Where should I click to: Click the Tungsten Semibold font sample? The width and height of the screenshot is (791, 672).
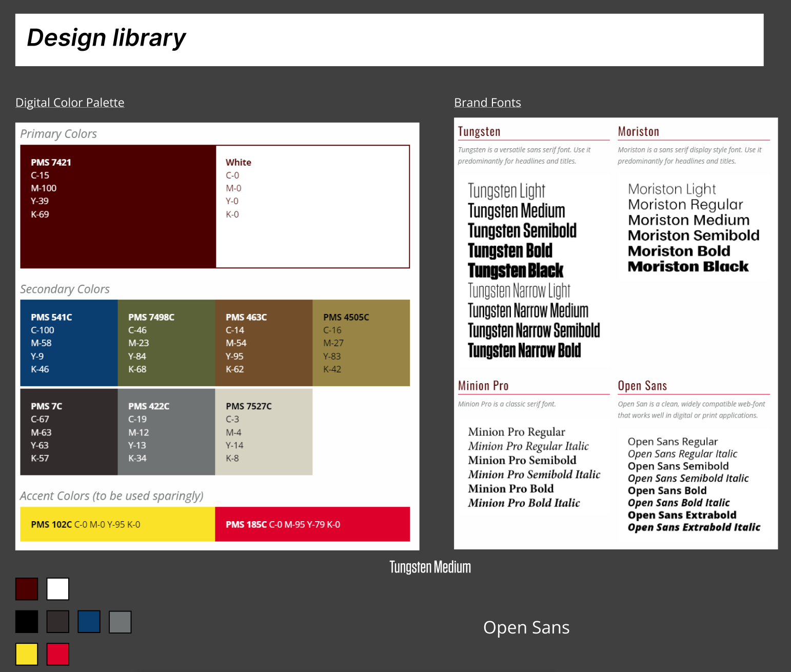pos(522,231)
